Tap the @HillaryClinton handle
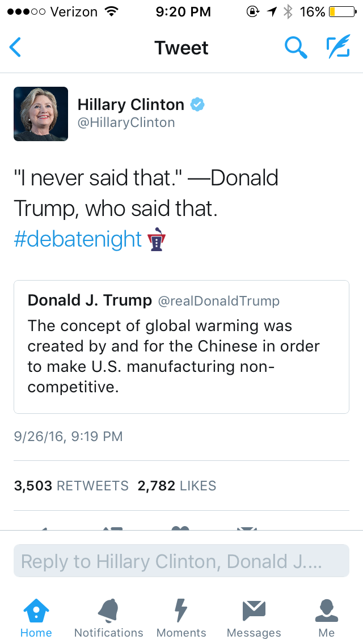This screenshot has height=644, width=363. click(x=126, y=123)
